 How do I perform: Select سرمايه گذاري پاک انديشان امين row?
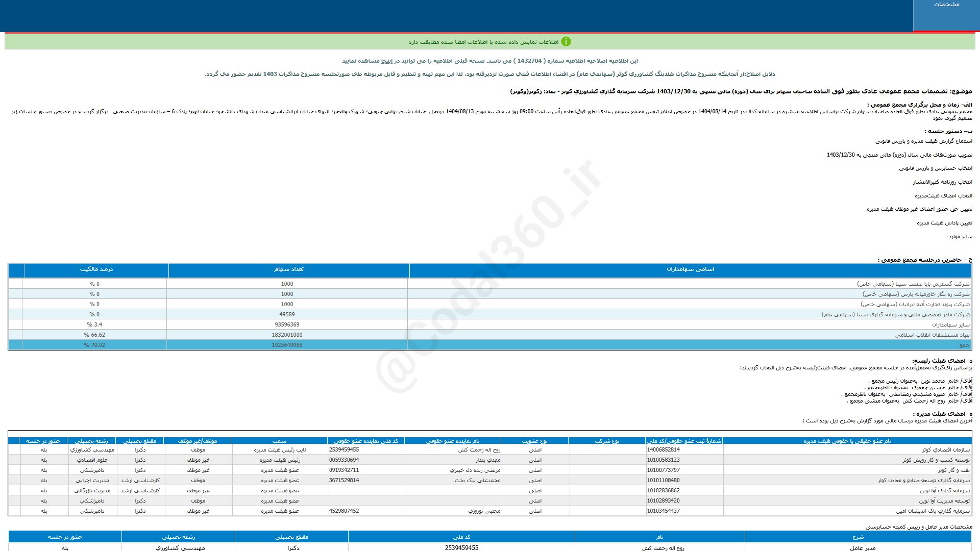(x=933, y=511)
